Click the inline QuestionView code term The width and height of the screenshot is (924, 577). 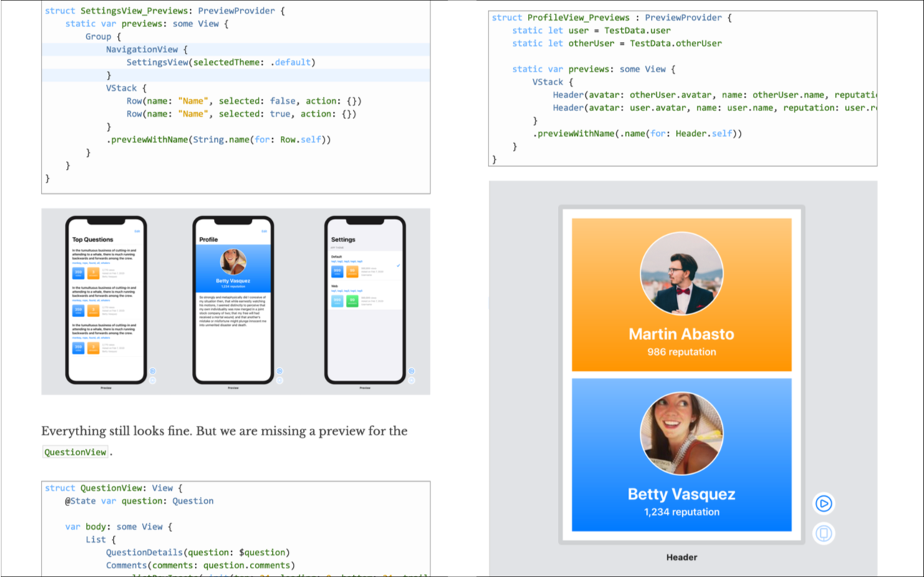tap(75, 452)
